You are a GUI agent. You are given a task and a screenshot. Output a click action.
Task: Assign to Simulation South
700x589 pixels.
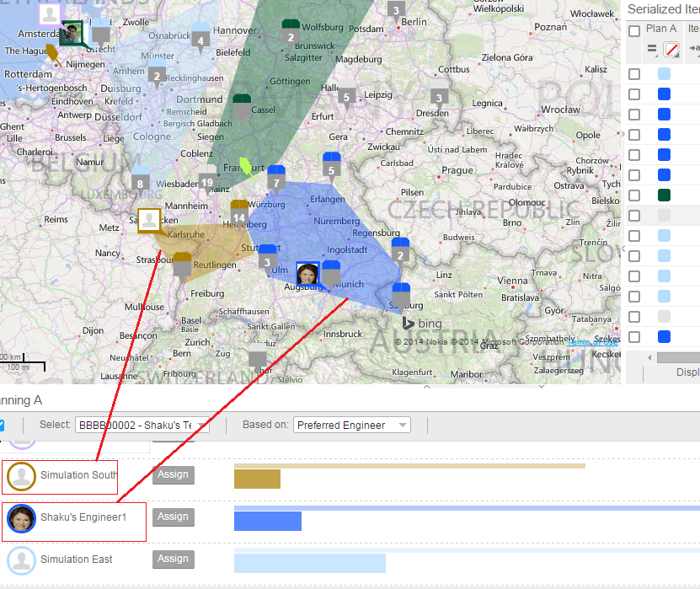coord(173,475)
